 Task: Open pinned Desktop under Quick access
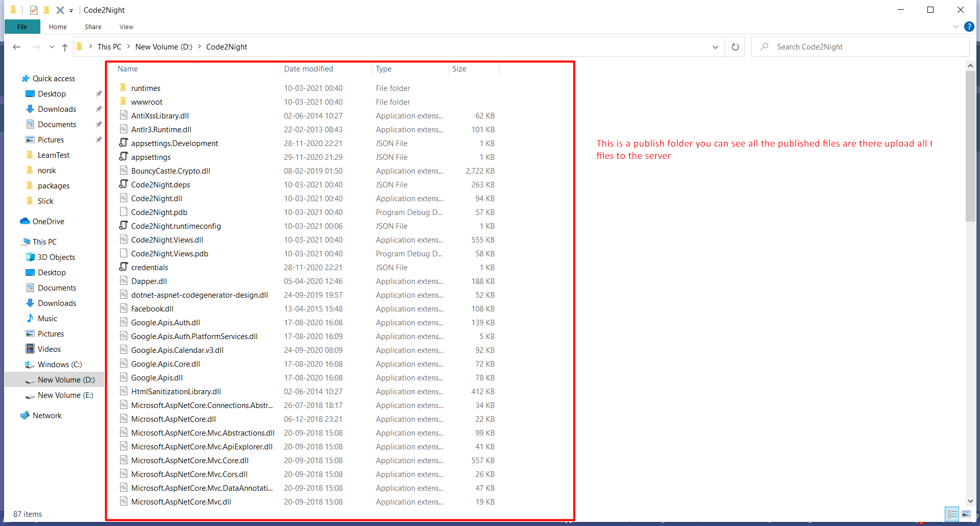point(52,94)
